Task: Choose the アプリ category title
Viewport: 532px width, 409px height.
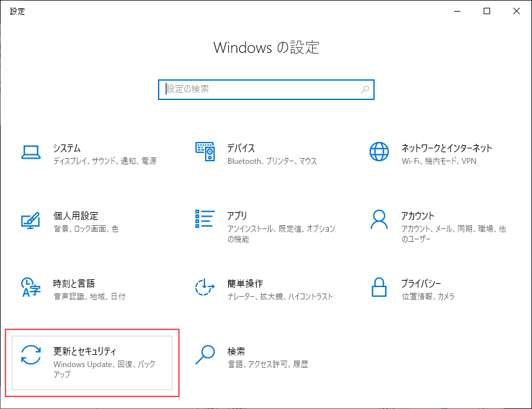Action: [237, 216]
